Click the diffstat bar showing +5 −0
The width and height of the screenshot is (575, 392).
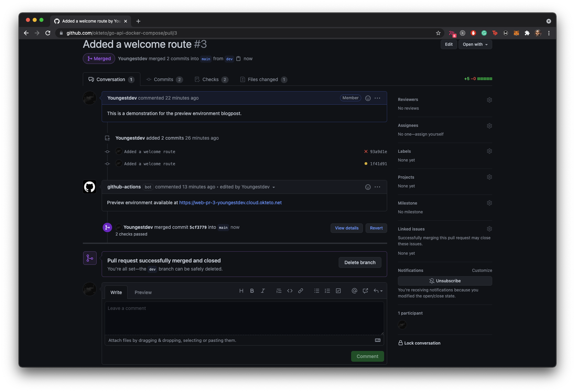(x=478, y=79)
